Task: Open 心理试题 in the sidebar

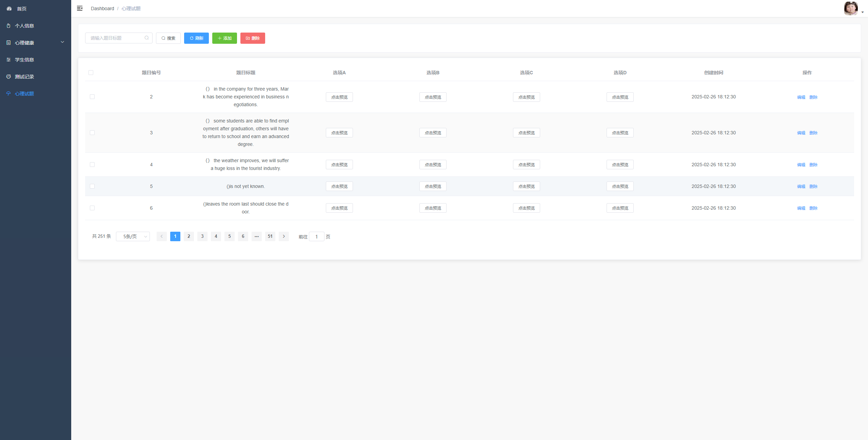Action: click(36, 94)
